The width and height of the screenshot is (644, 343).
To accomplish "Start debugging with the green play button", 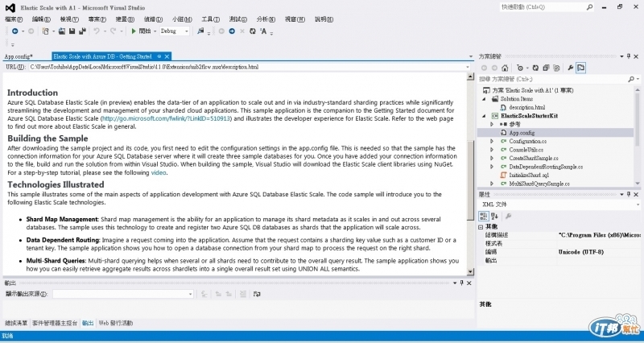I will (x=134, y=31).
